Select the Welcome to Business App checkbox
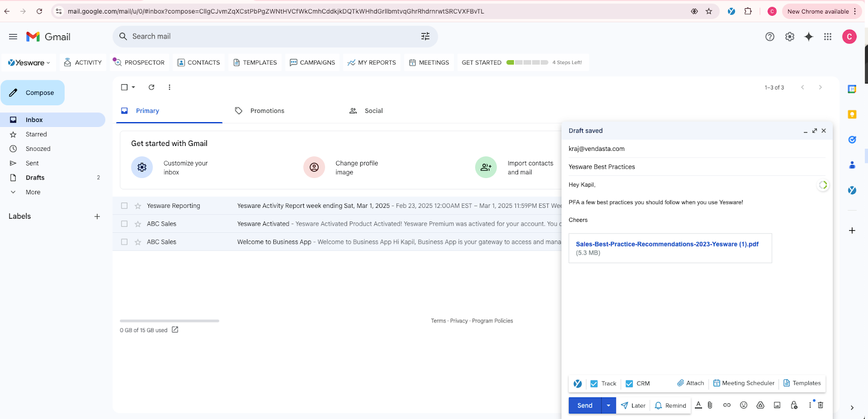This screenshot has height=419, width=868. [x=124, y=242]
